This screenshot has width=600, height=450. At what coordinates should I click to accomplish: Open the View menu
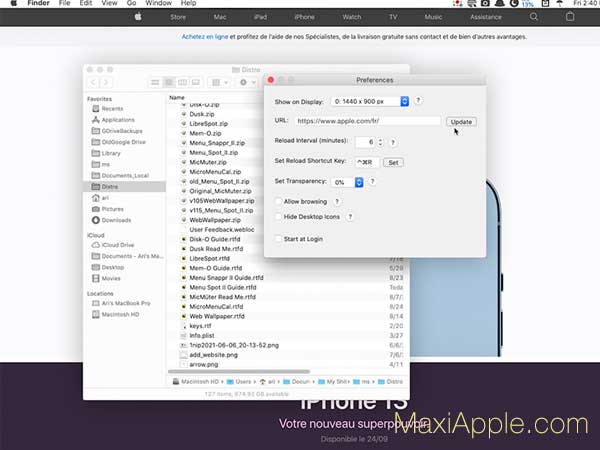109,3
